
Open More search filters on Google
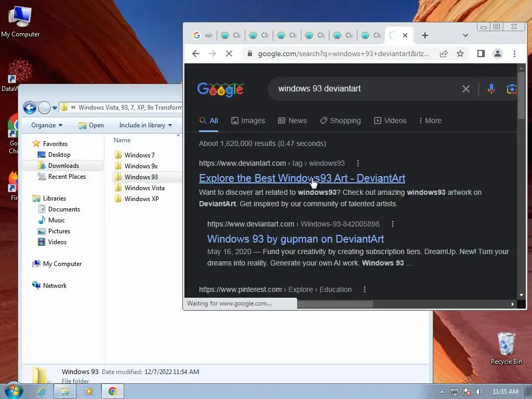430,121
